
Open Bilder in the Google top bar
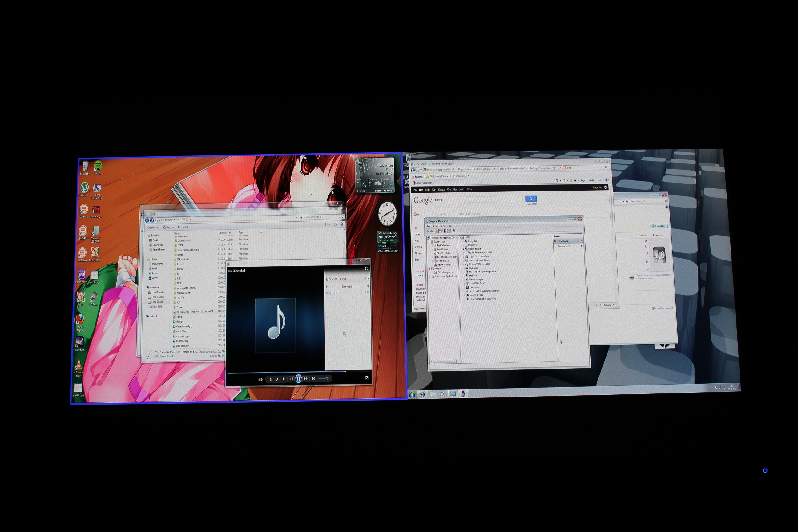click(x=428, y=190)
